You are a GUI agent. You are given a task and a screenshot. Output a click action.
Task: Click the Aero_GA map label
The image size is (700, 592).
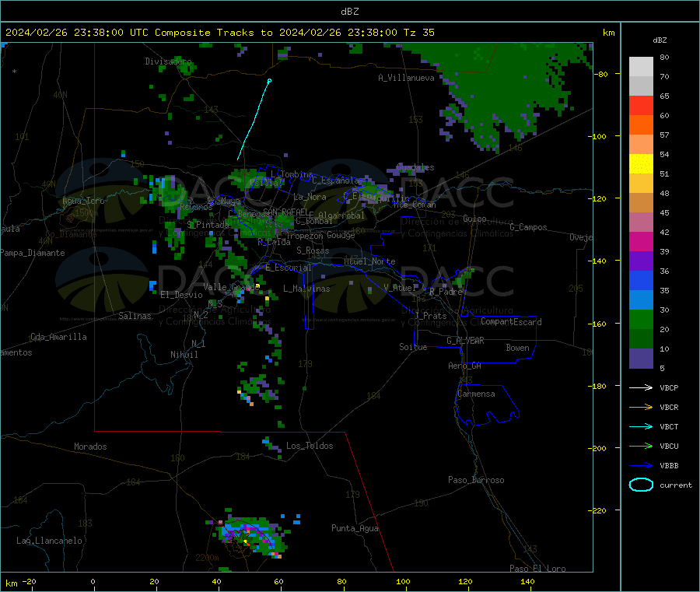464,366
